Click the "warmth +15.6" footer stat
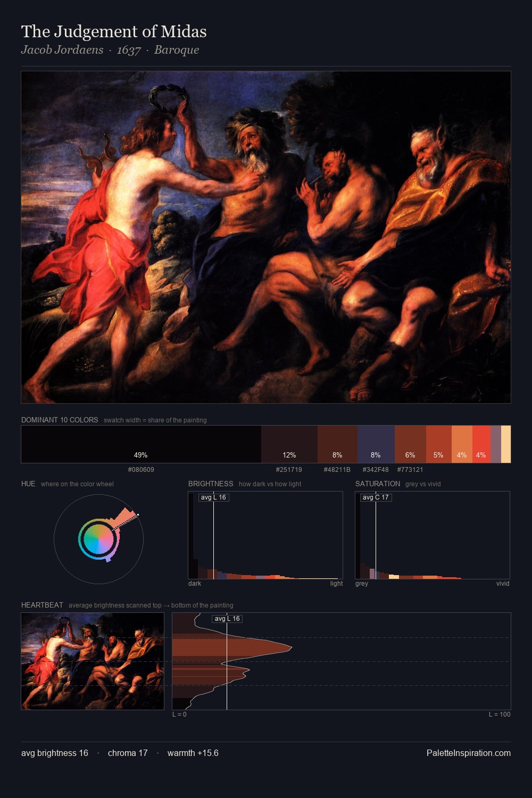The height and width of the screenshot is (798, 532). coord(193,753)
